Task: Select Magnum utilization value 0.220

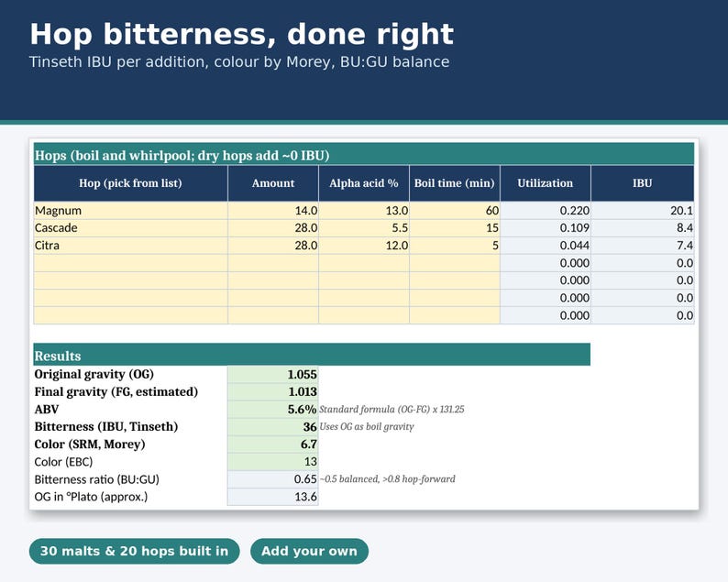Action: (x=546, y=210)
